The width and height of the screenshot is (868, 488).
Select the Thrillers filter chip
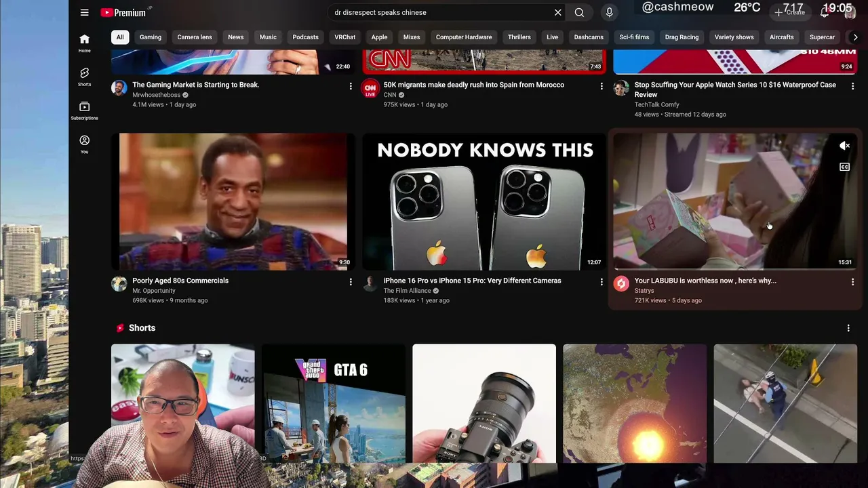tap(519, 37)
